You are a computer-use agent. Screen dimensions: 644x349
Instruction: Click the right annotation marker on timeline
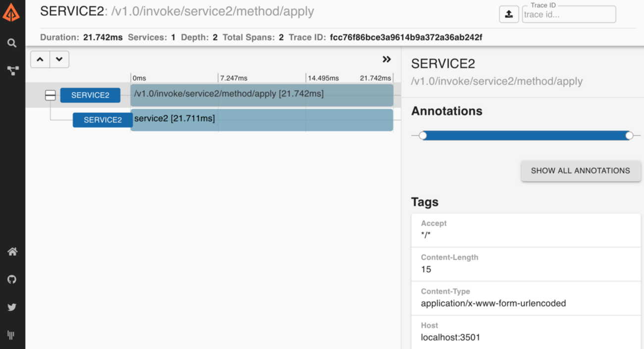(x=629, y=135)
